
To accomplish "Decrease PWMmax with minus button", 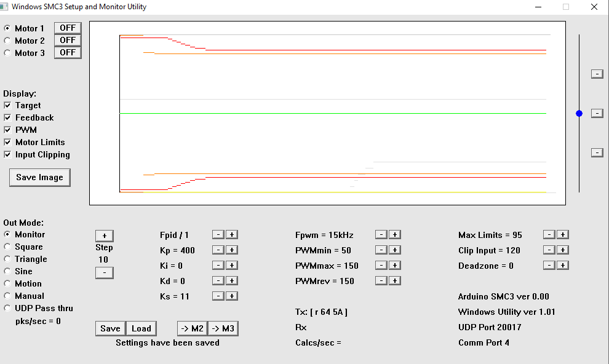I will coord(381,266).
